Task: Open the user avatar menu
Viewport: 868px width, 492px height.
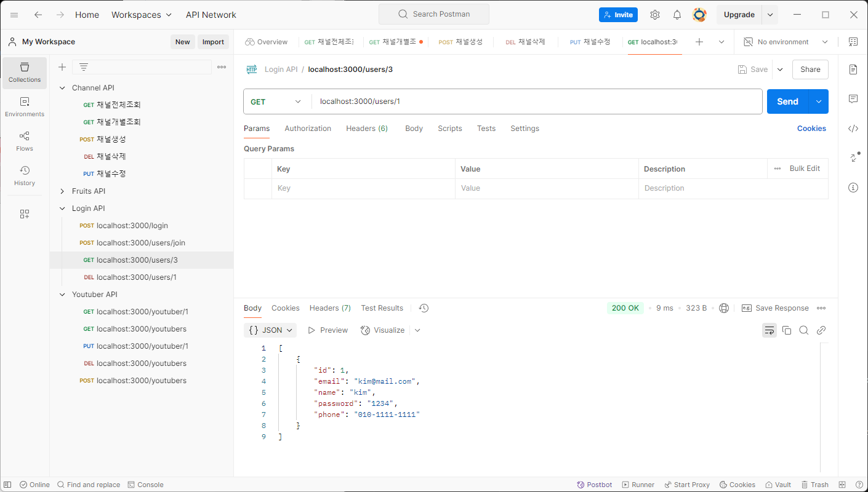Action: coord(699,15)
